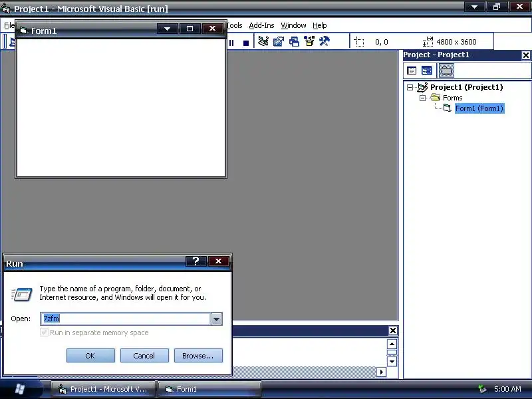This screenshot has width=532, height=399.
Task: Switch to Form1 taskbar button
Action: [209, 389]
